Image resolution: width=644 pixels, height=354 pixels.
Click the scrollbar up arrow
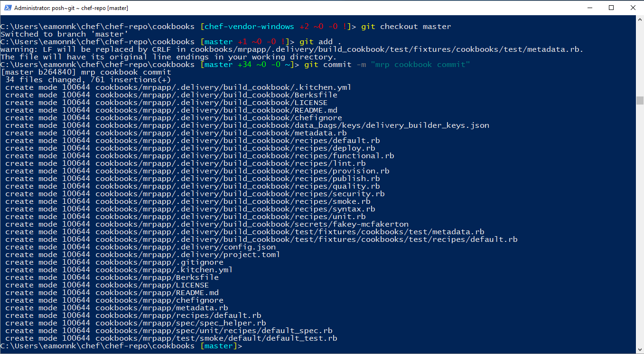[640, 20]
